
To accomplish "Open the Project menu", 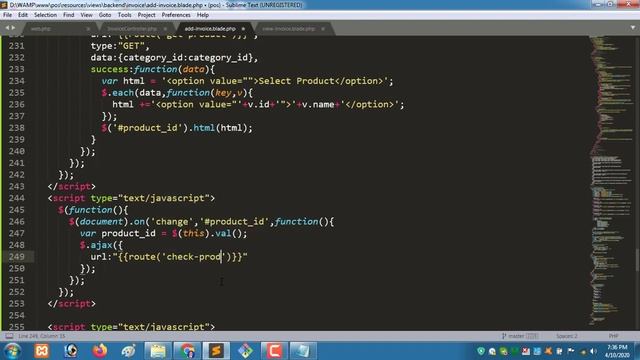I will coord(147,15).
